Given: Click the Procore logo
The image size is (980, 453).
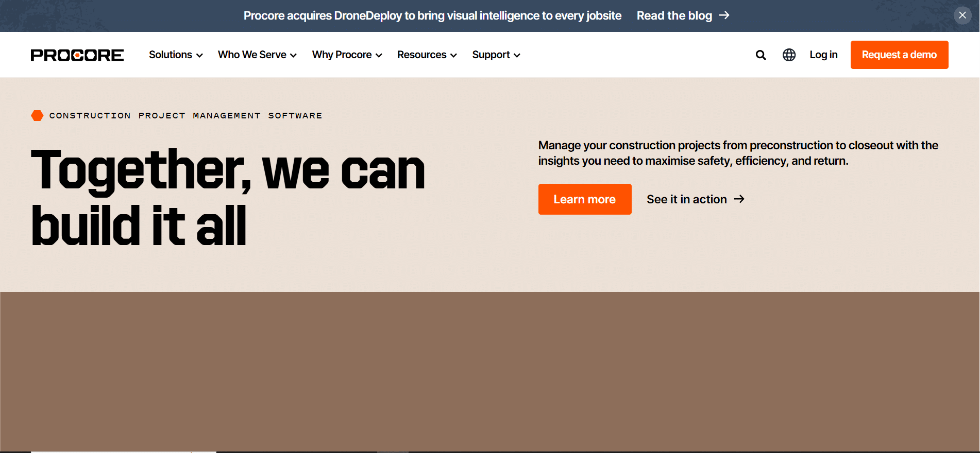Looking at the screenshot, I should click(x=77, y=55).
